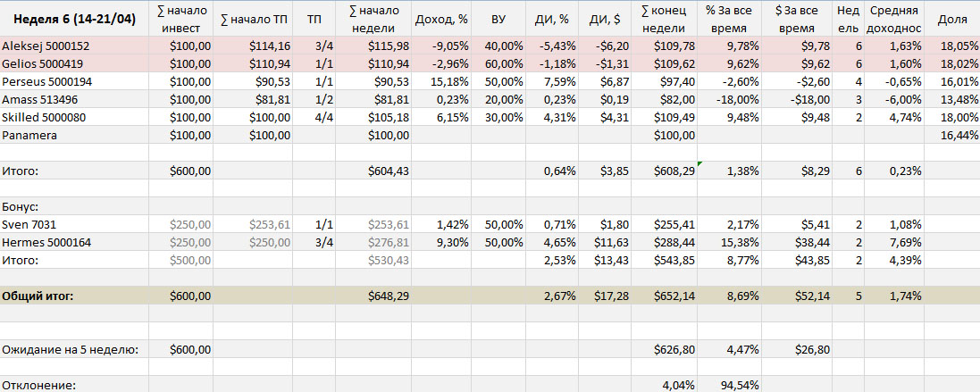
Task: Click the Perseus 5000194 row label
Action: [x=46, y=81]
